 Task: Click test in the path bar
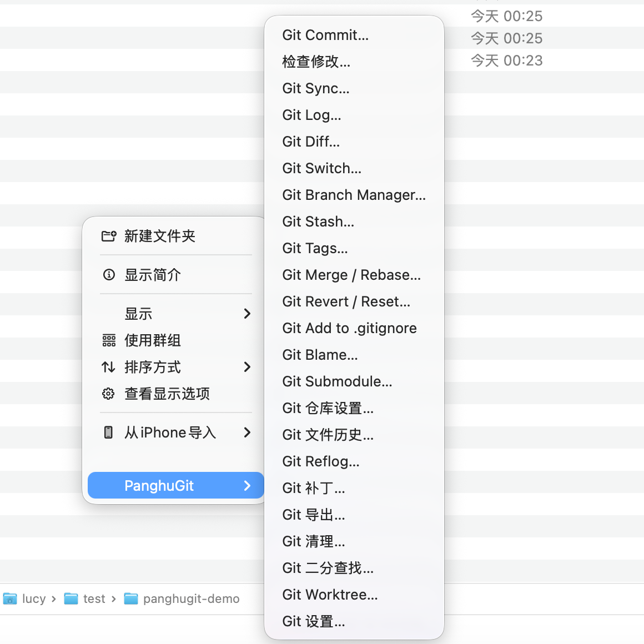[x=94, y=599]
